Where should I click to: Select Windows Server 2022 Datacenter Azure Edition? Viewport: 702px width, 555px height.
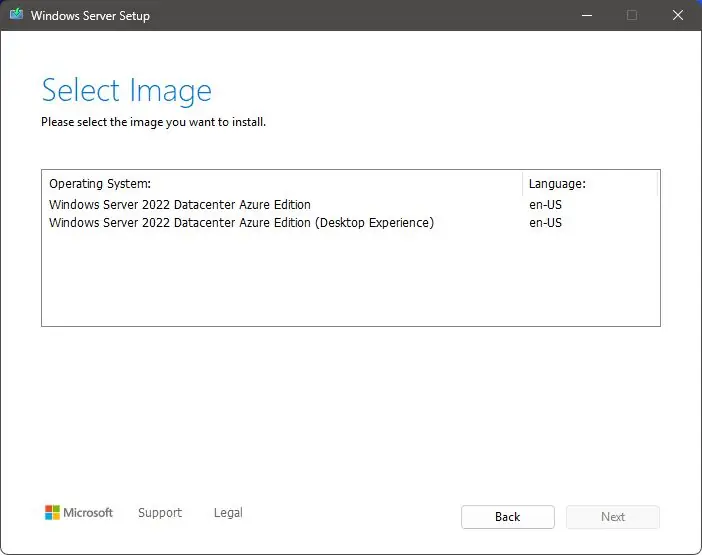click(x=180, y=205)
